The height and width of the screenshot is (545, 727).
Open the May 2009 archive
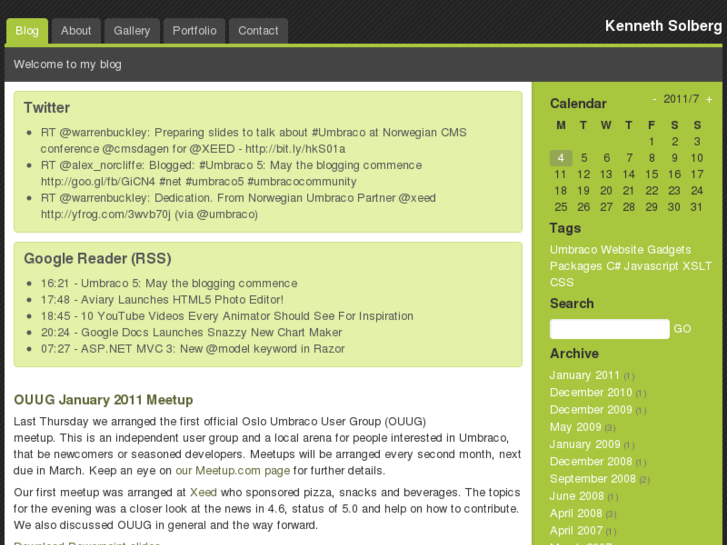(x=575, y=427)
